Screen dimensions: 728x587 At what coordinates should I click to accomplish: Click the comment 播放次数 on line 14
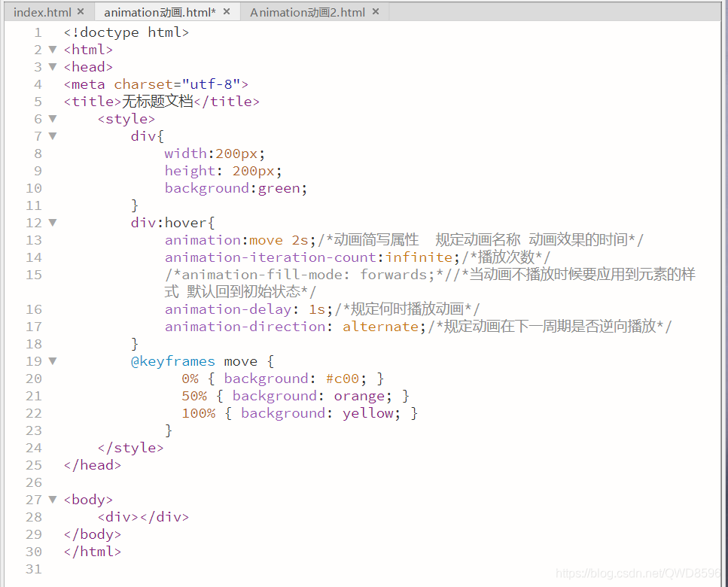click(506, 257)
